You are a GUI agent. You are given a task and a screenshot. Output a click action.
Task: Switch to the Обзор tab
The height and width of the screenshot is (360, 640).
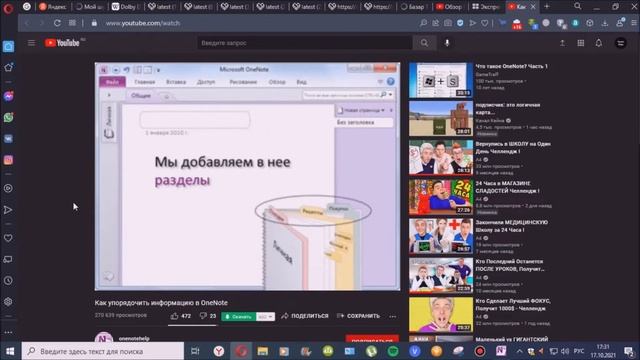[x=449, y=7]
